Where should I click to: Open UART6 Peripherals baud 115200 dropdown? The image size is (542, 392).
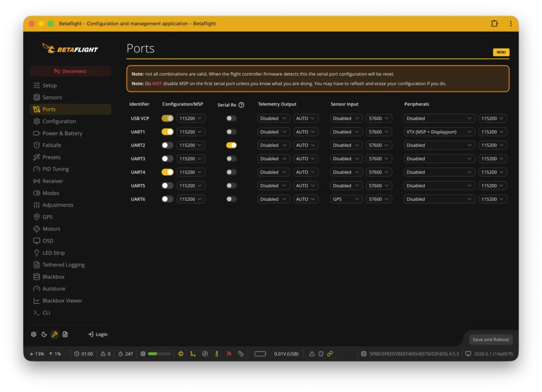coord(493,199)
